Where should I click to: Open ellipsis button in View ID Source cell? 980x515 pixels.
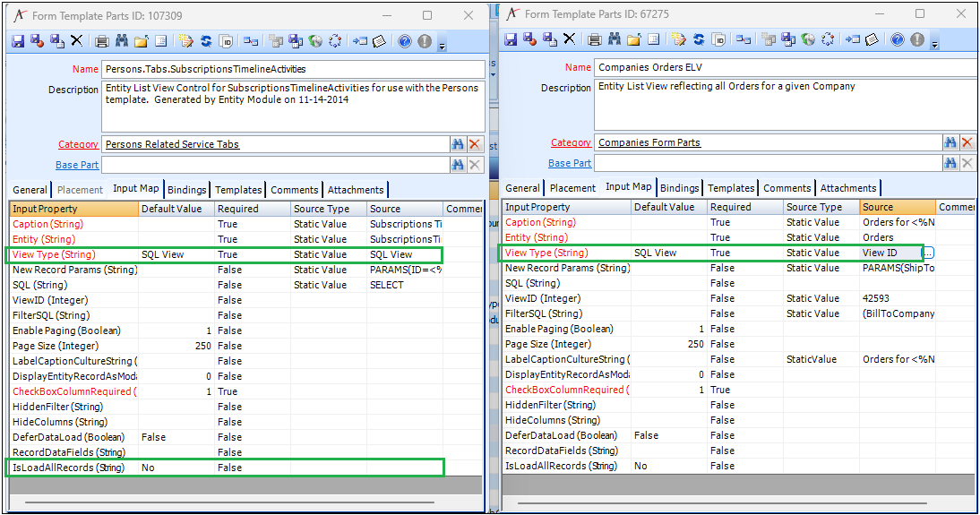click(928, 253)
